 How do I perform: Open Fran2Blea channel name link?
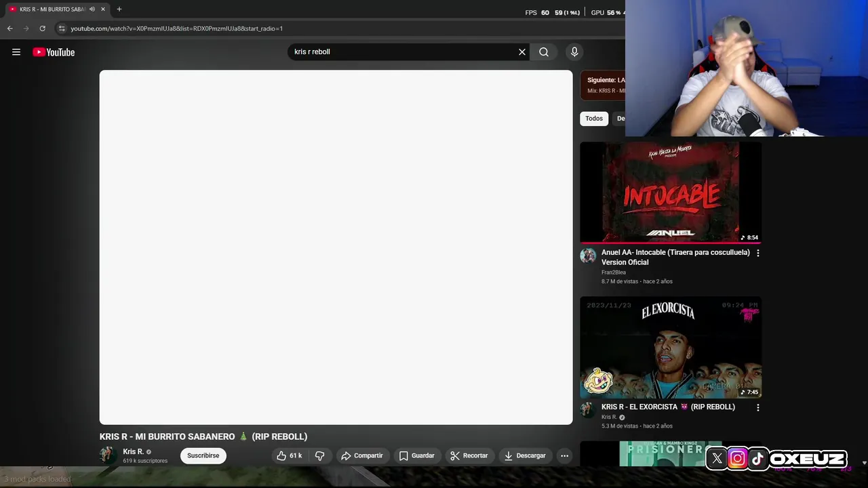(614, 272)
